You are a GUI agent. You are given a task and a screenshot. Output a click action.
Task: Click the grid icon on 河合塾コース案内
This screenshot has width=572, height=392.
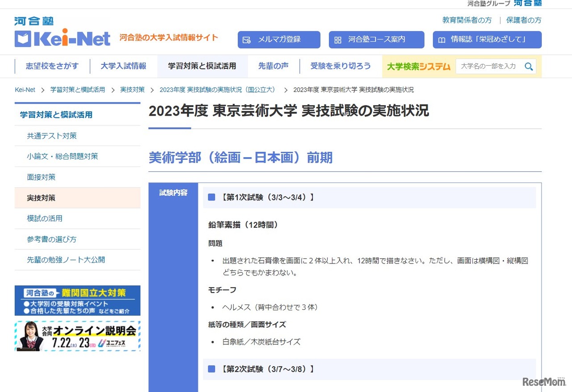point(338,40)
